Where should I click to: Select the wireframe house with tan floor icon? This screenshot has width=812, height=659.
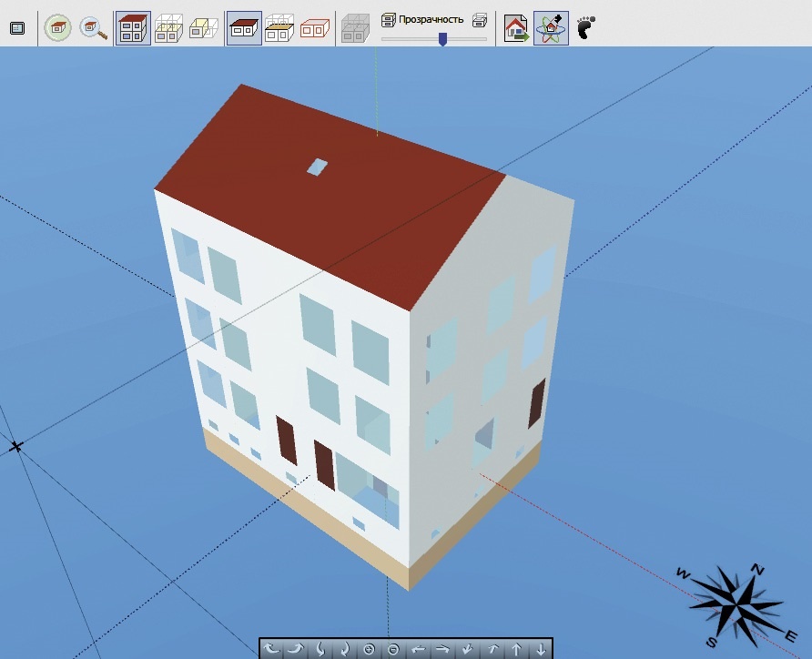[279, 28]
